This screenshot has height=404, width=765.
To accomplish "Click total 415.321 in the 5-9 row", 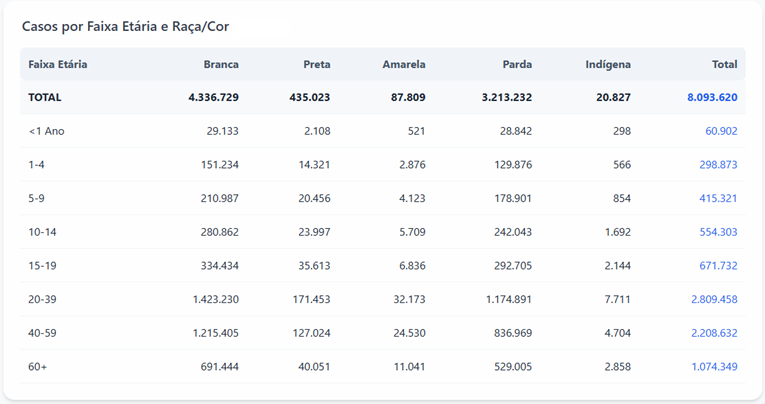I will (718, 198).
